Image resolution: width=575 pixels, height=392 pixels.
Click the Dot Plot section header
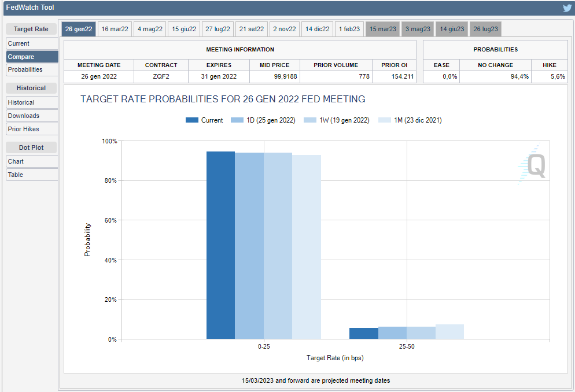[x=31, y=147]
